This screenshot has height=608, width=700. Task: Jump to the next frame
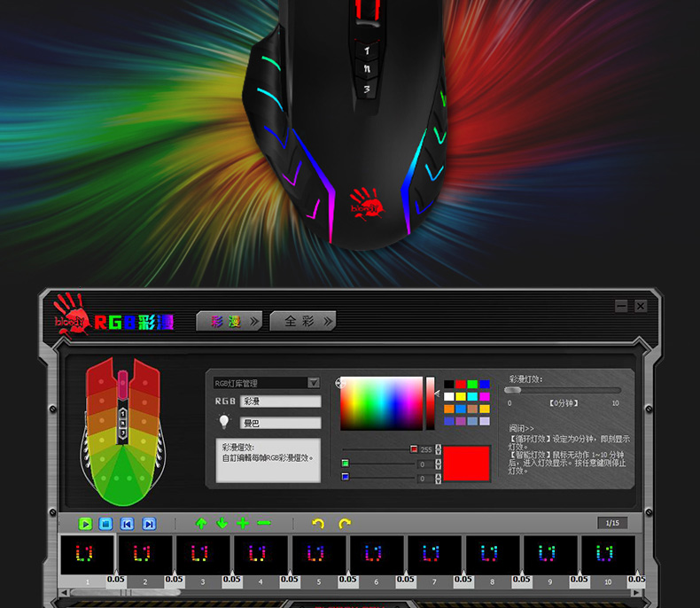click(149, 524)
